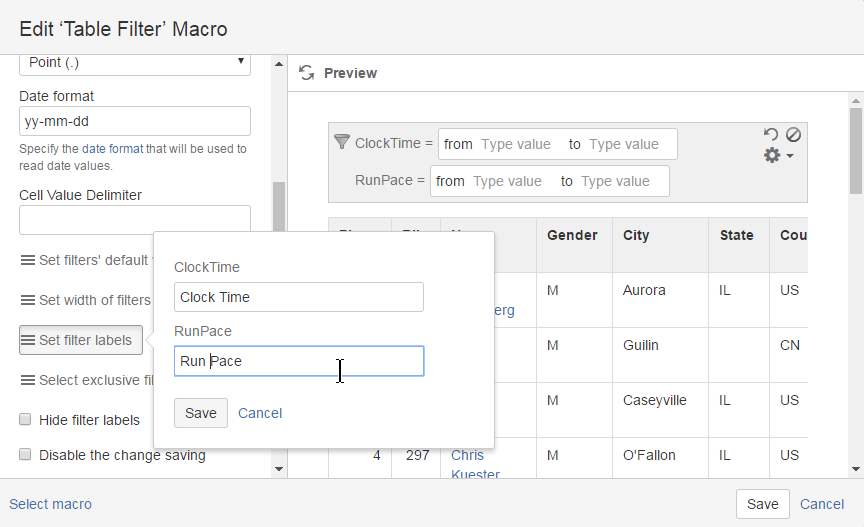Open Select exclusive filters option
The image size is (864, 527).
point(85,380)
